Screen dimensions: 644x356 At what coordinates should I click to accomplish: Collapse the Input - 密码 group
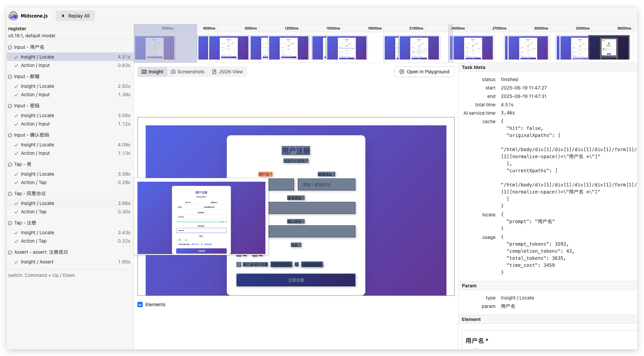tap(10, 106)
